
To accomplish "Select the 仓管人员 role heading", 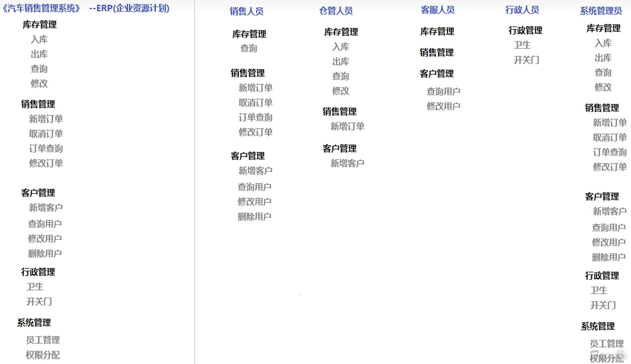I will coord(336,11).
